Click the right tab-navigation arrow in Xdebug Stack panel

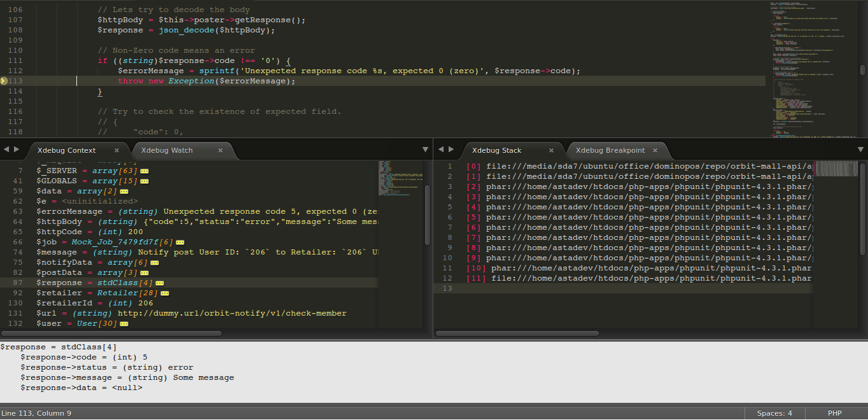(x=451, y=148)
